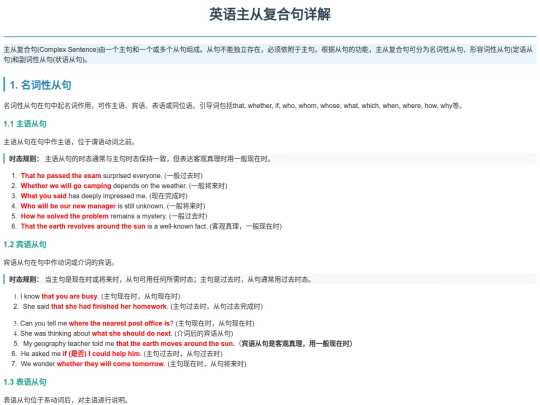
Task: Click the annotation (现在完成时)
Action: click(168, 196)
